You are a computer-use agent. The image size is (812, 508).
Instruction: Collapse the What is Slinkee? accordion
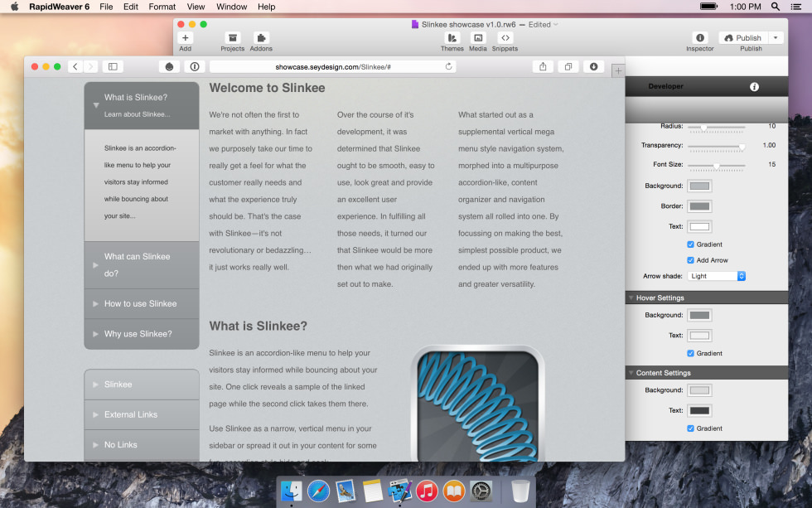point(142,105)
